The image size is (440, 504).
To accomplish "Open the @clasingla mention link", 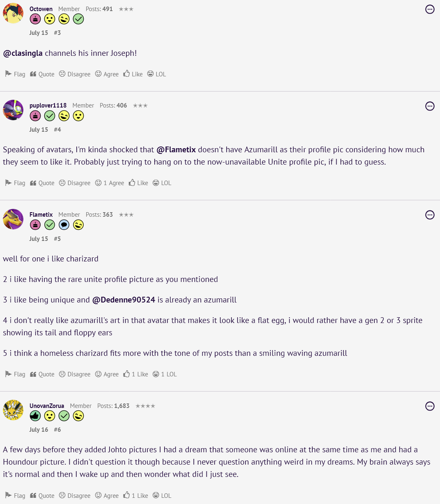I will pyautogui.click(x=23, y=53).
